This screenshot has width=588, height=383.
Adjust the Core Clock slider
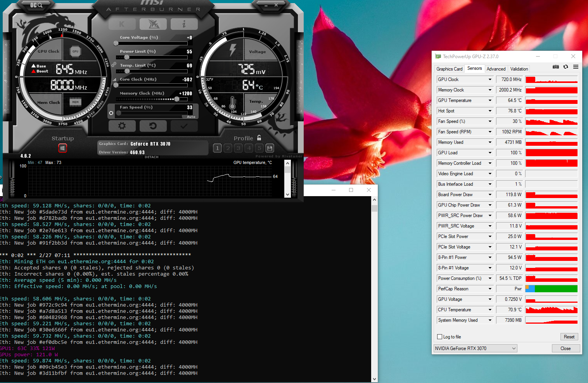(x=152, y=85)
